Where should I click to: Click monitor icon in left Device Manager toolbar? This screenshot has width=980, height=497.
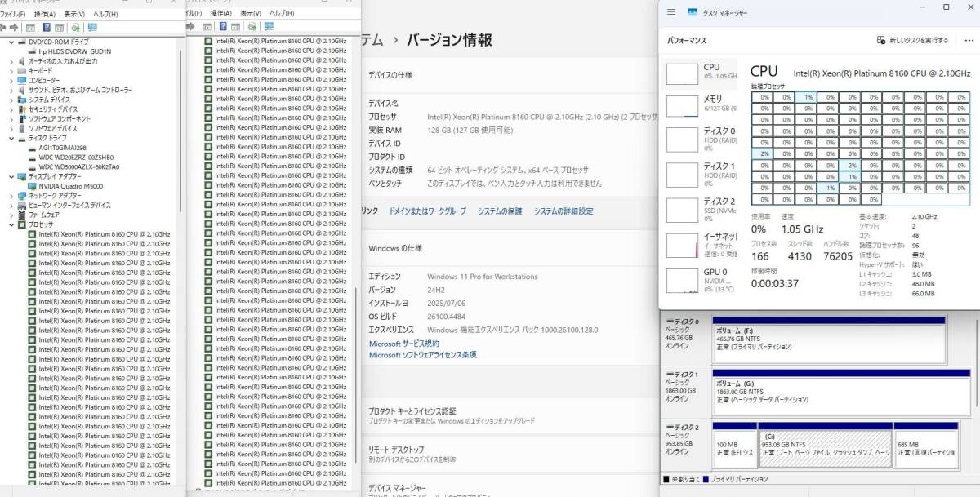click(x=92, y=27)
